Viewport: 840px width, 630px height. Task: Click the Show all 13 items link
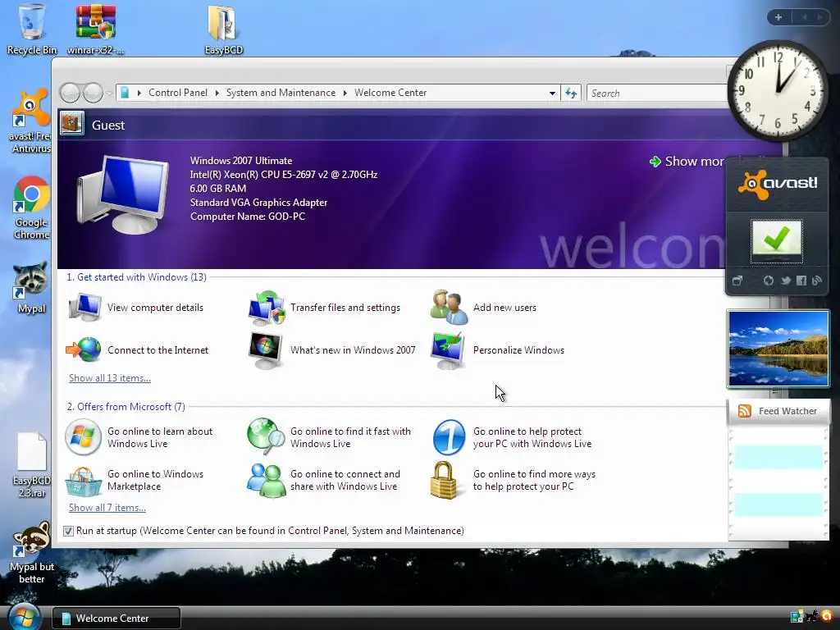pos(110,378)
